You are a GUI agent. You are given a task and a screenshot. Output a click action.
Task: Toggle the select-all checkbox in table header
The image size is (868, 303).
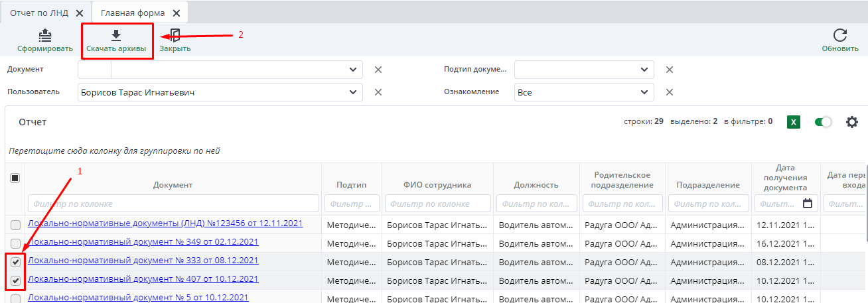tap(16, 178)
